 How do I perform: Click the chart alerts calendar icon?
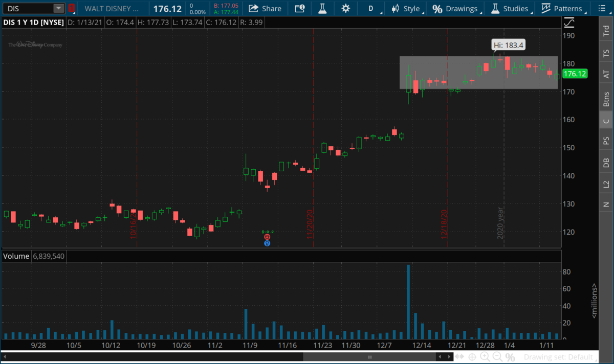(300, 8)
